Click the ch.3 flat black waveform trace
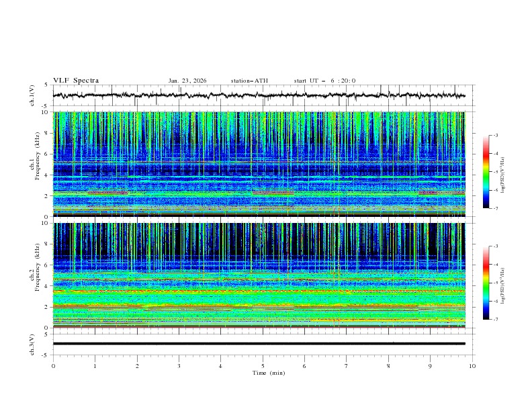 [259, 344]
